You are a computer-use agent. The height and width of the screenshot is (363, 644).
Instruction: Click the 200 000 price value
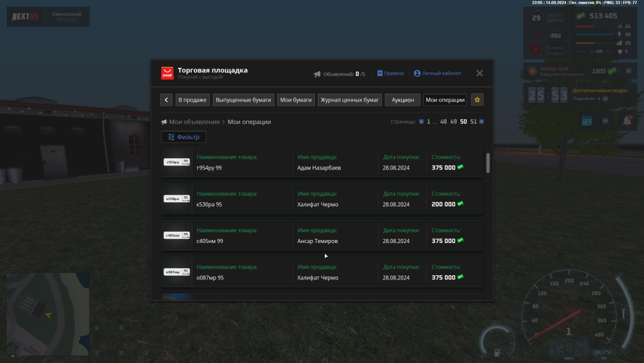[x=443, y=204]
